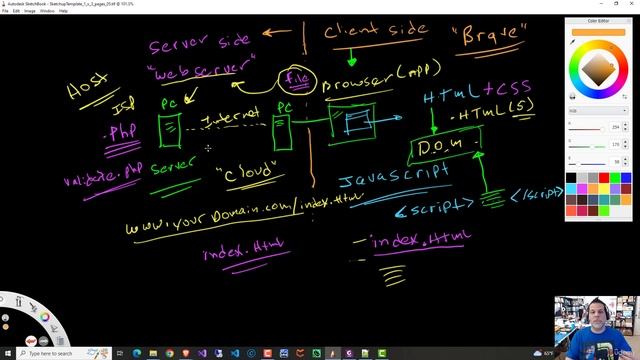640x360 pixels.
Task: Launch Google Chrome from taskbar
Action: click(x=169, y=353)
